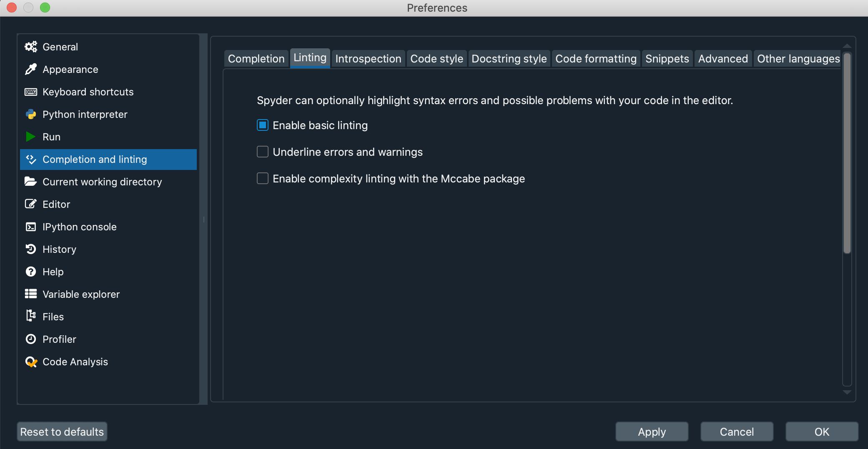Disable the Enable basic linting checkbox
Image resolution: width=868 pixels, height=449 pixels.
coord(262,125)
